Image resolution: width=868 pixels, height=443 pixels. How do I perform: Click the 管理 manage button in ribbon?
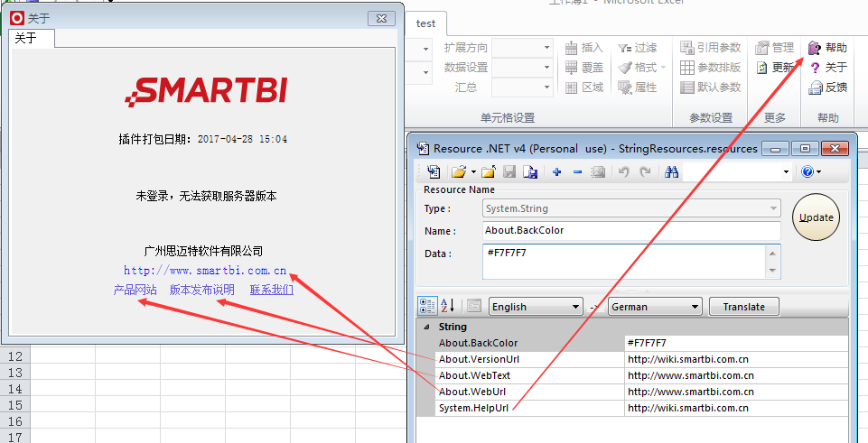point(774,48)
